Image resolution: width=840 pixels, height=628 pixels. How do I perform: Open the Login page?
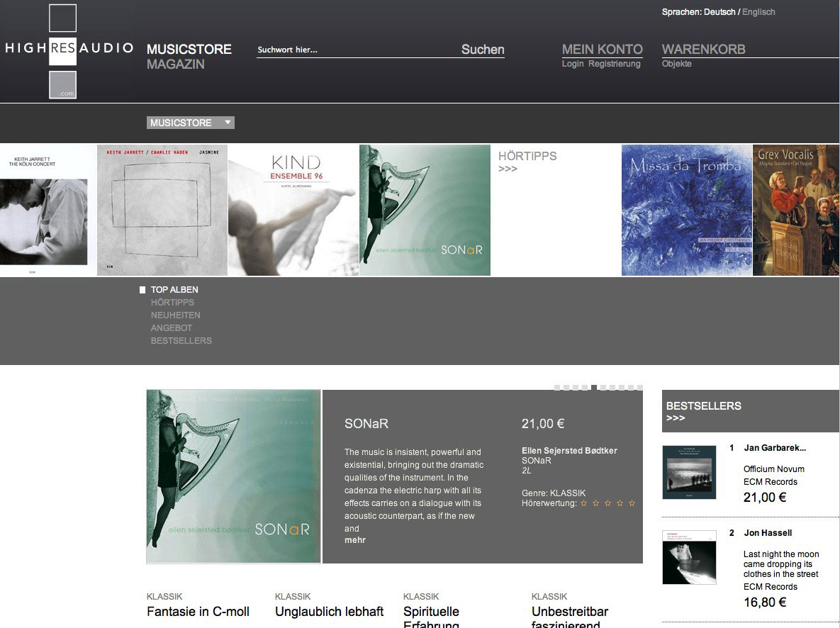pos(572,63)
